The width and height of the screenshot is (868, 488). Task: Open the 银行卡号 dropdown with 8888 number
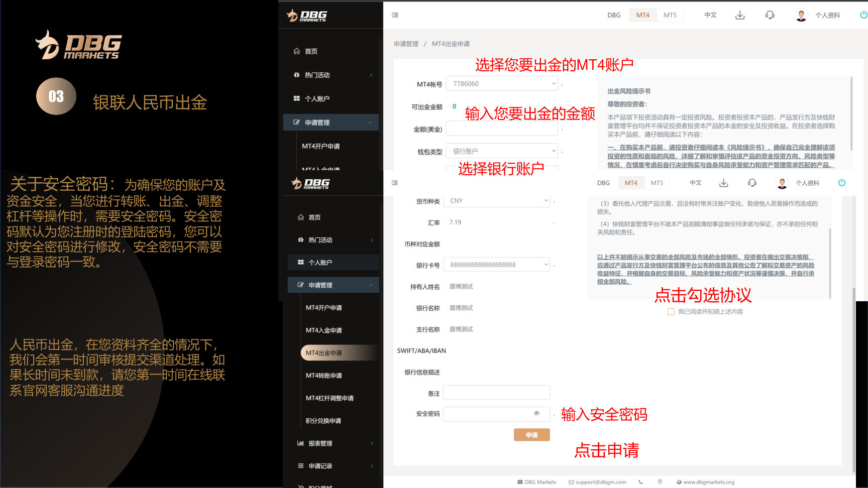(497, 265)
